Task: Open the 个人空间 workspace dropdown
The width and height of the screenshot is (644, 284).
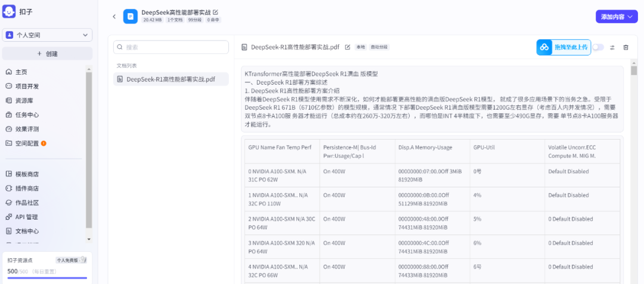Action: (47, 35)
